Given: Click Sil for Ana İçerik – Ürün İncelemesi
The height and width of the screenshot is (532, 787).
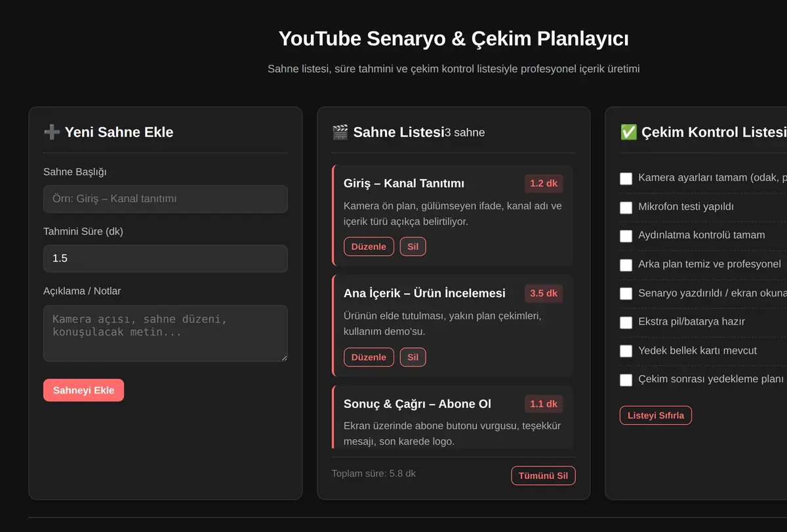Looking at the screenshot, I should tap(413, 357).
